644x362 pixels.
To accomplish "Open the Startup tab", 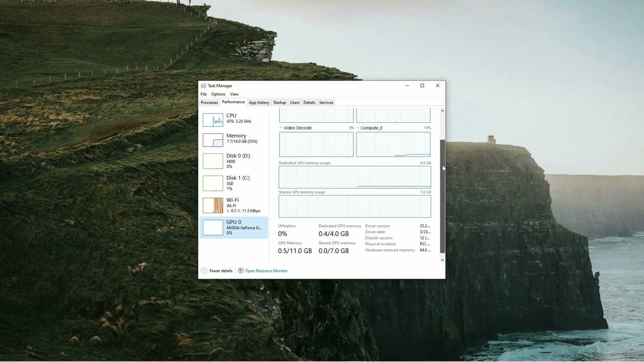I will pyautogui.click(x=279, y=103).
